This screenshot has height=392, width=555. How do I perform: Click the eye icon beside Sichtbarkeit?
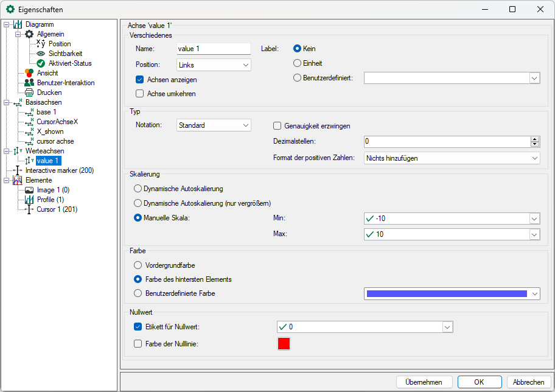41,54
